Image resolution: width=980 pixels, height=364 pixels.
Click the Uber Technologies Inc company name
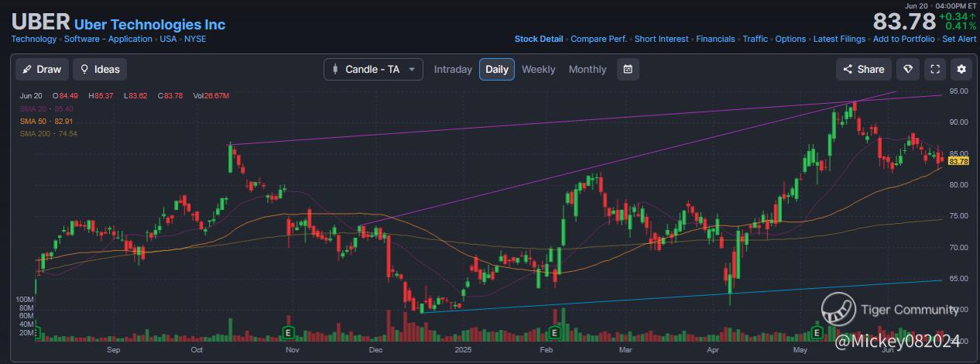[149, 24]
